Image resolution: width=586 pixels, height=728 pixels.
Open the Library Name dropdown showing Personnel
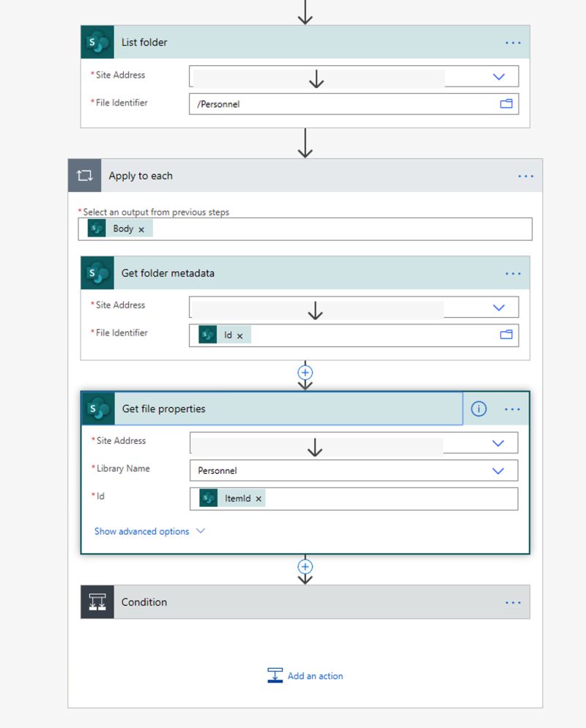coord(499,470)
